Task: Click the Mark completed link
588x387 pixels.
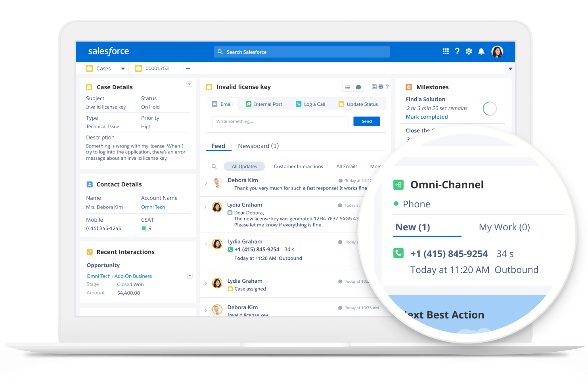Action: point(427,117)
